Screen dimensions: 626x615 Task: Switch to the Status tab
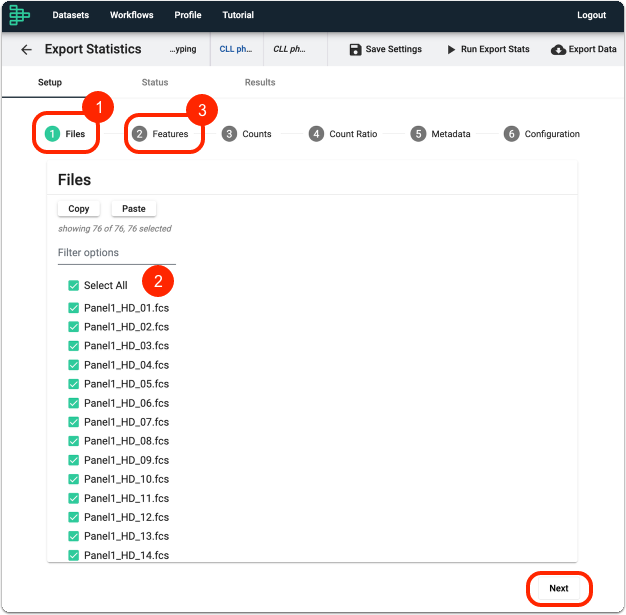click(x=155, y=82)
